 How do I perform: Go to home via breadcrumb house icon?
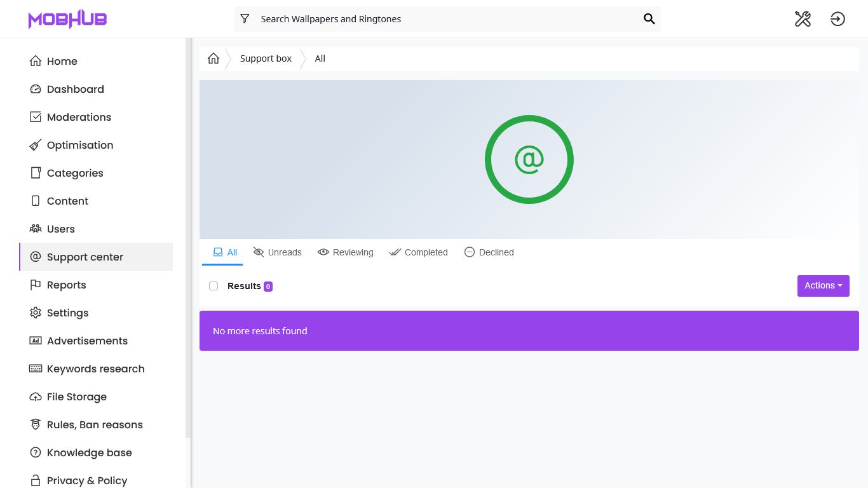pyautogui.click(x=214, y=58)
